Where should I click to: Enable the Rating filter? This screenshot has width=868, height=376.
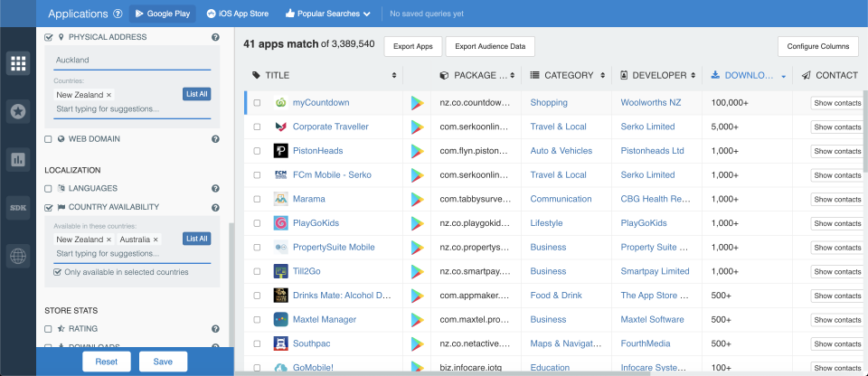point(48,329)
